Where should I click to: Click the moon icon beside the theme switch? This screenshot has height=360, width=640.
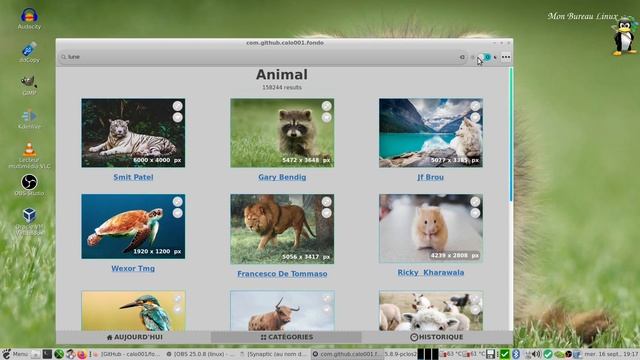495,58
